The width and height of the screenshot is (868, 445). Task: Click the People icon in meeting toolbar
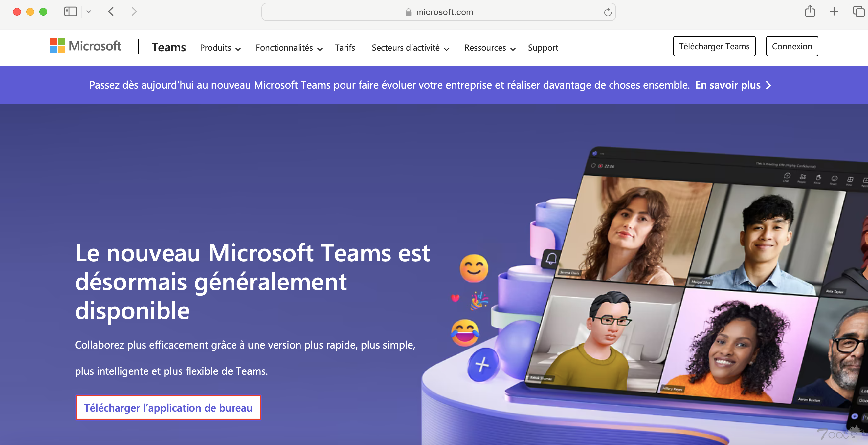coord(803,178)
